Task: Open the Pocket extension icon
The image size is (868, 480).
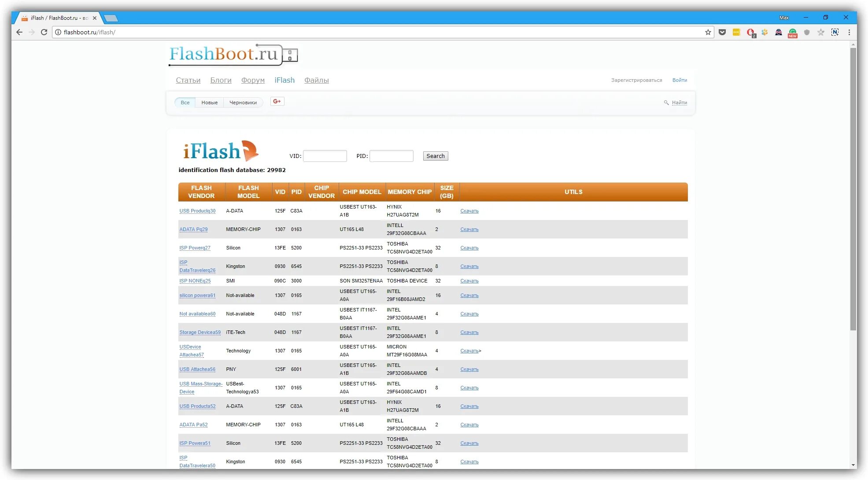Action: point(722,32)
